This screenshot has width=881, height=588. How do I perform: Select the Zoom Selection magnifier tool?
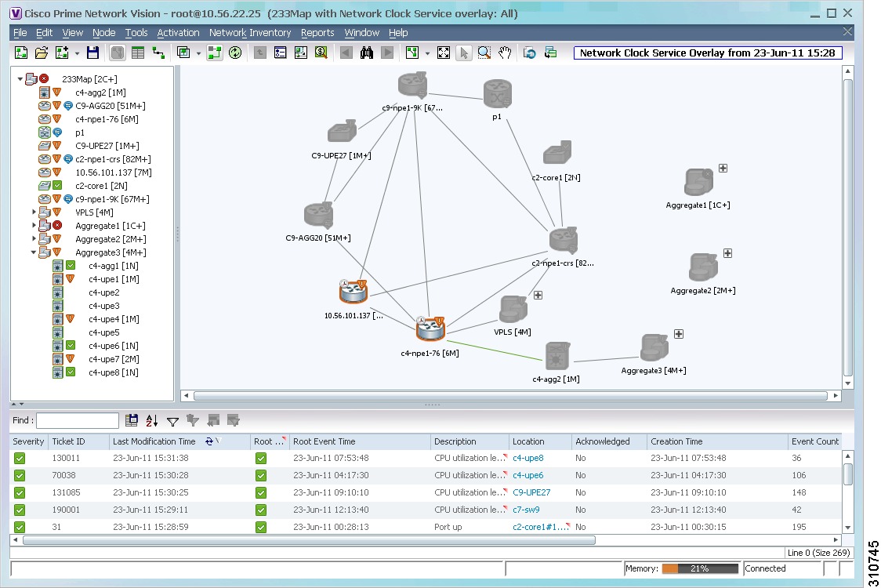point(484,53)
